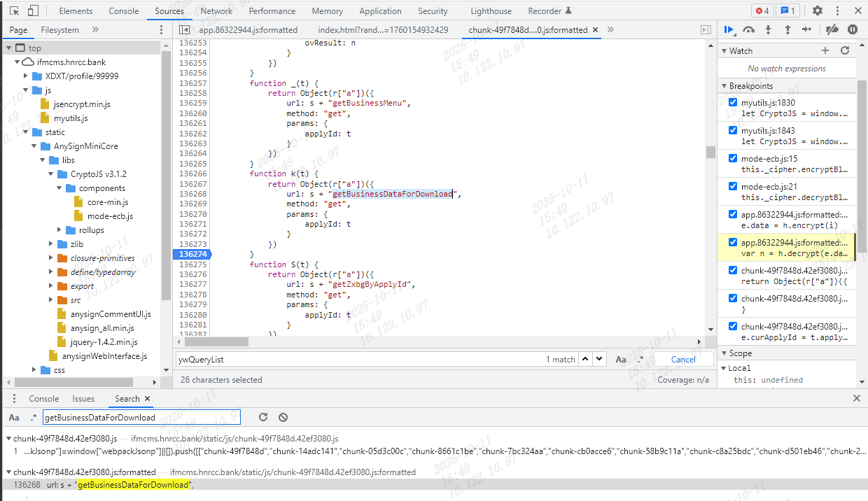Viewport: 868px width, 501px height.
Task: Uncheck the myutils.js:1830 breakpoint
Action: coord(733,103)
